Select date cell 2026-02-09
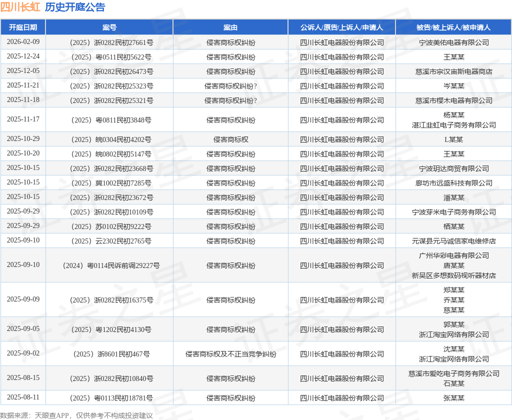The width and height of the screenshot is (512, 420). coord(23,42)
